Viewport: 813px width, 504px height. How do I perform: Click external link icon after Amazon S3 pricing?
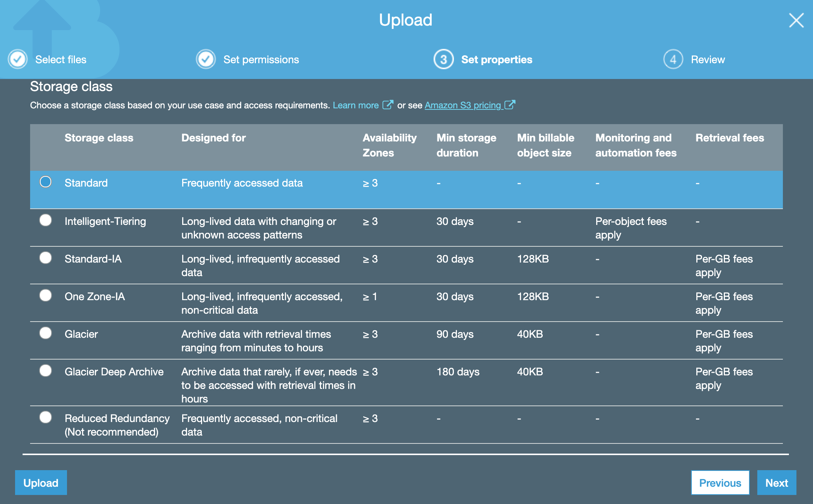point(510,105)
